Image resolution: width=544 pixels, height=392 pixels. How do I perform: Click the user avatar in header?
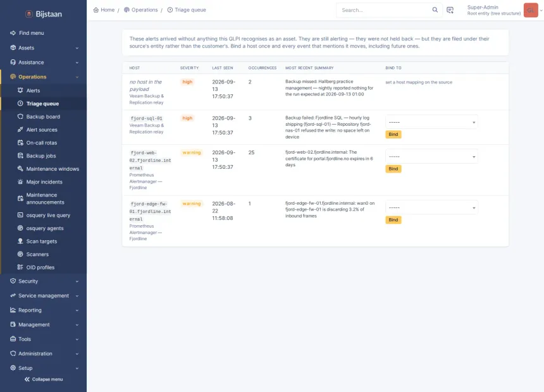click(x=531, y=10)
